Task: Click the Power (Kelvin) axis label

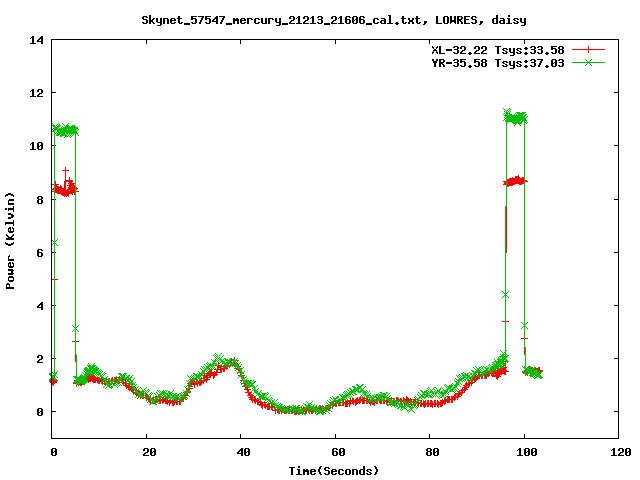Action: point(10,241)
